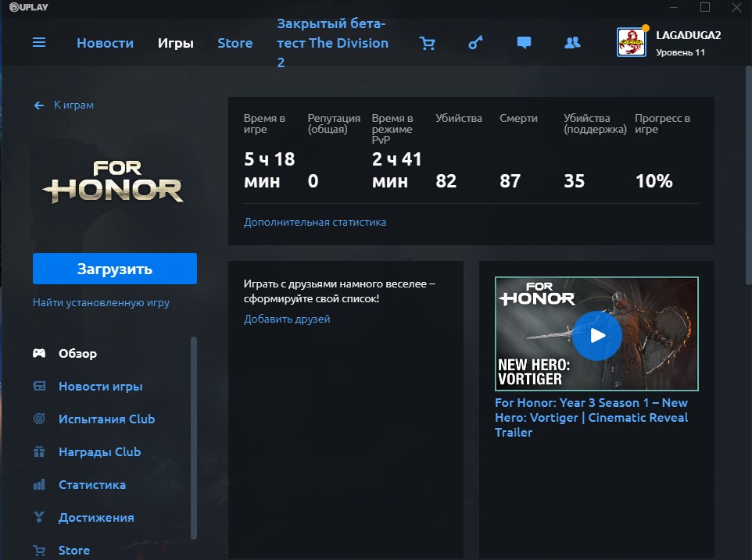Open the Новости tab

click(x=105, y=43)
